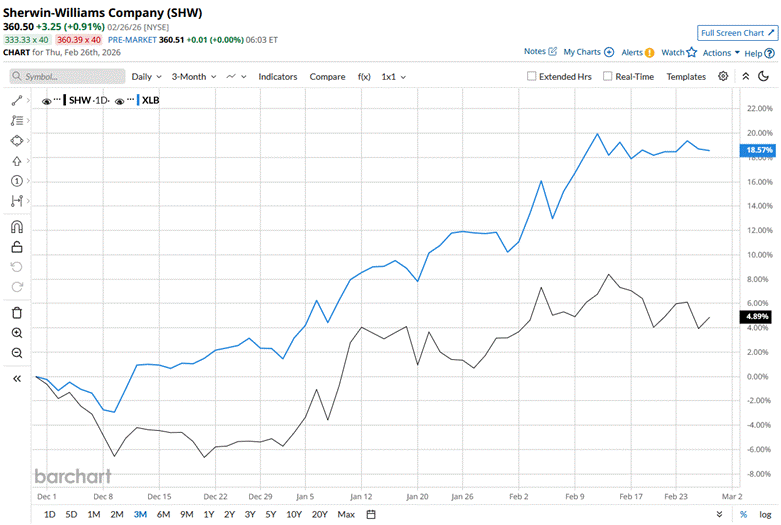
Task: Open the 3-Month period dropdown
Action: [194, 77]
